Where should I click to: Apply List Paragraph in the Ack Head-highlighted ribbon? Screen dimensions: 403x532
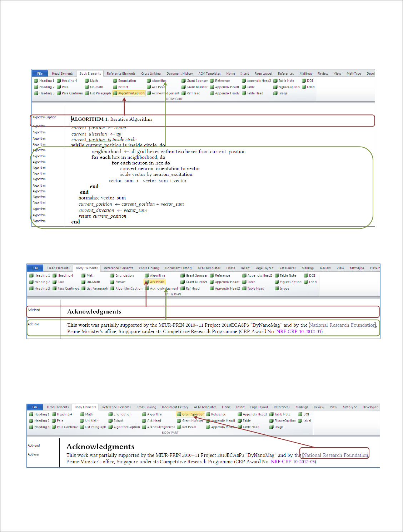(94, 289)
